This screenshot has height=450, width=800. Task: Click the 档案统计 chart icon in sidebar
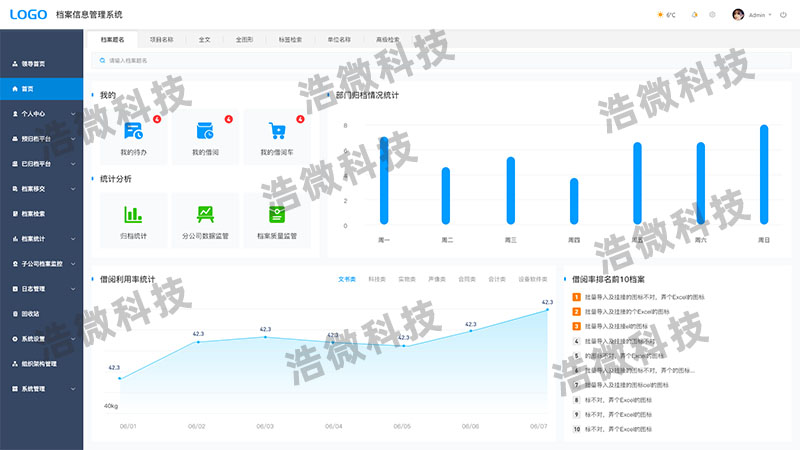click(15, 239)
